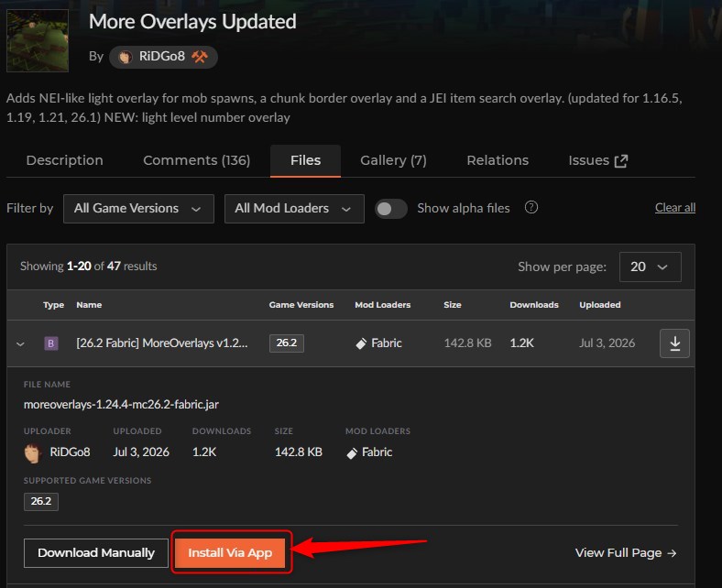Switch to the Description tab
722x588 pixels.
64,160
